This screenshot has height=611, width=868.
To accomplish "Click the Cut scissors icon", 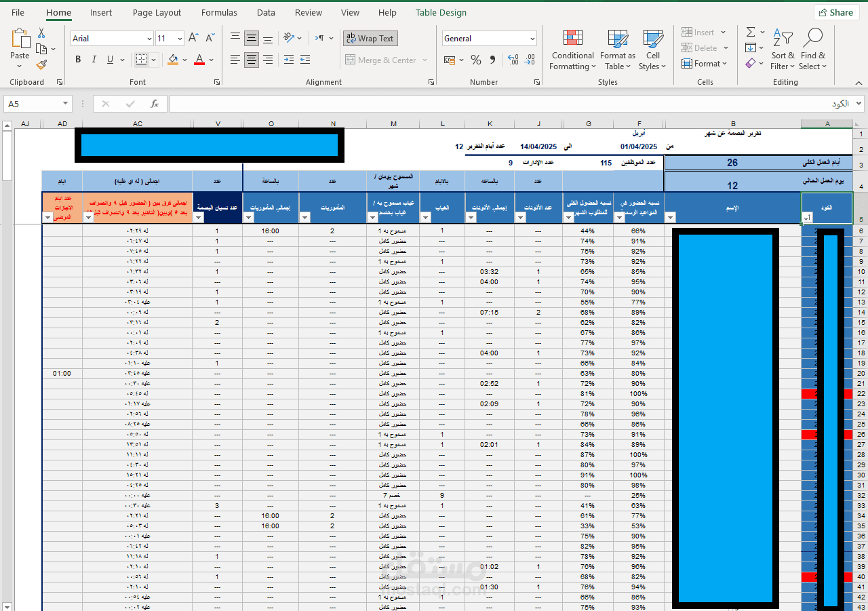I will [x=41, y=33].
